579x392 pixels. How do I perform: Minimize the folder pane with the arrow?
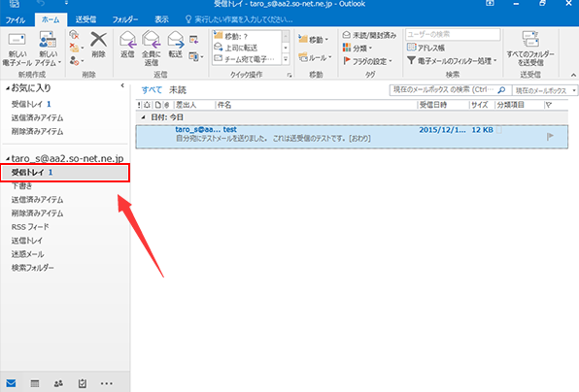tap(122, 85)
